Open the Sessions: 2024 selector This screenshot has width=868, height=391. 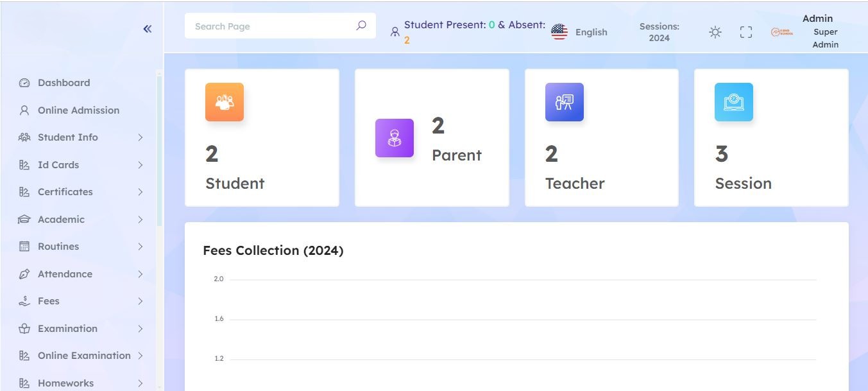pos(659,32)
